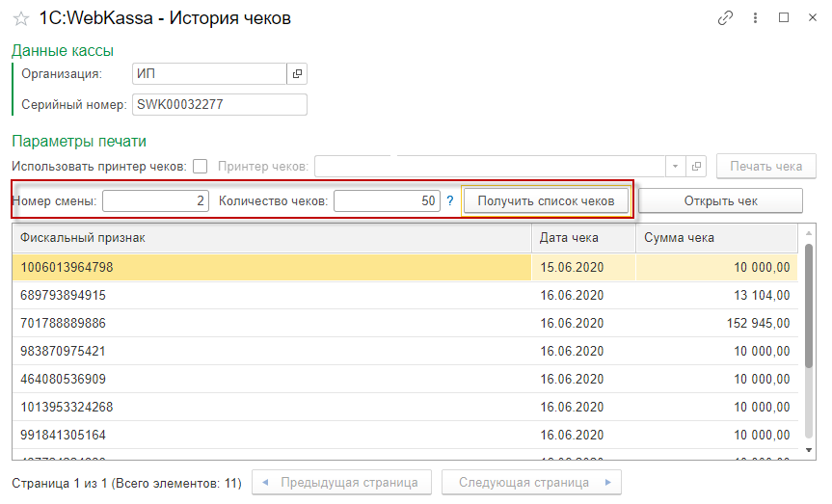Close the История чеков window
Screen dimensions: 832x504
813,17
